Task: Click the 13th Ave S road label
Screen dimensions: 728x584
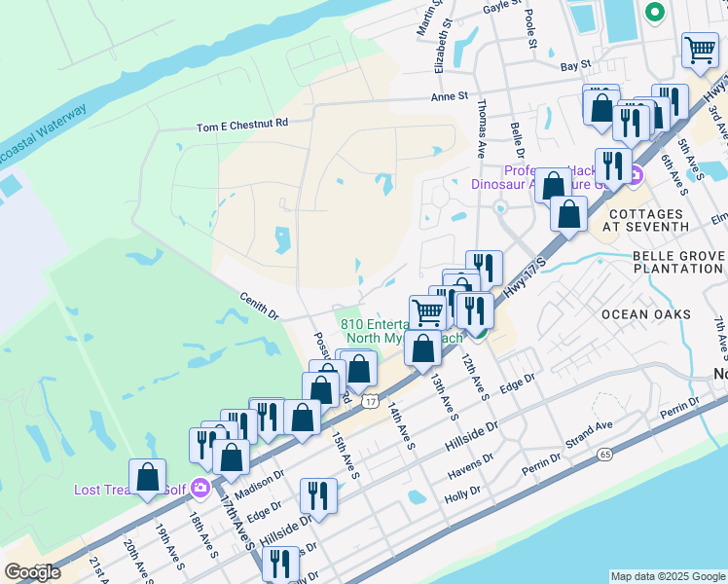Action: (x=445, y=397)
